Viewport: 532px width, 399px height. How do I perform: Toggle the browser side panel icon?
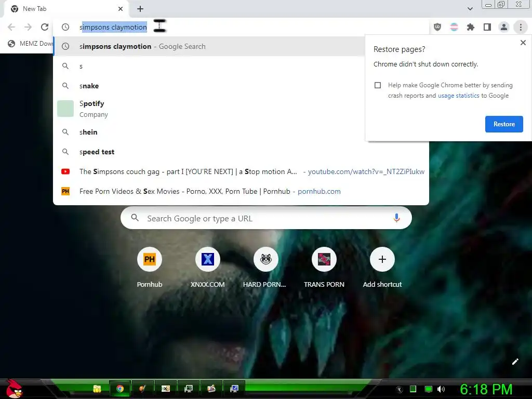click(487, 27)
